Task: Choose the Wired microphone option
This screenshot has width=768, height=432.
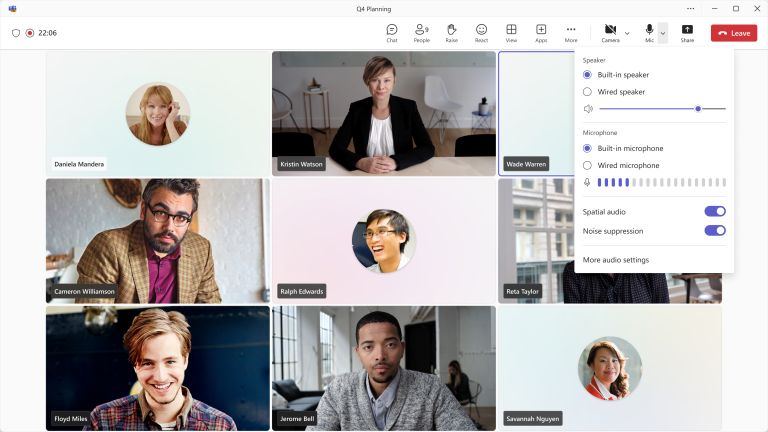Action: click(588, 165)
